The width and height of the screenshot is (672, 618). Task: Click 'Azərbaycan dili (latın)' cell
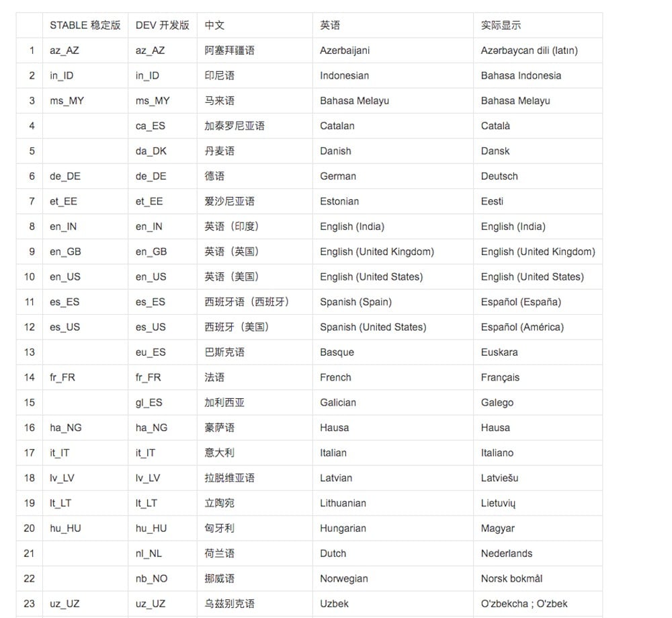tap(538, 50)
